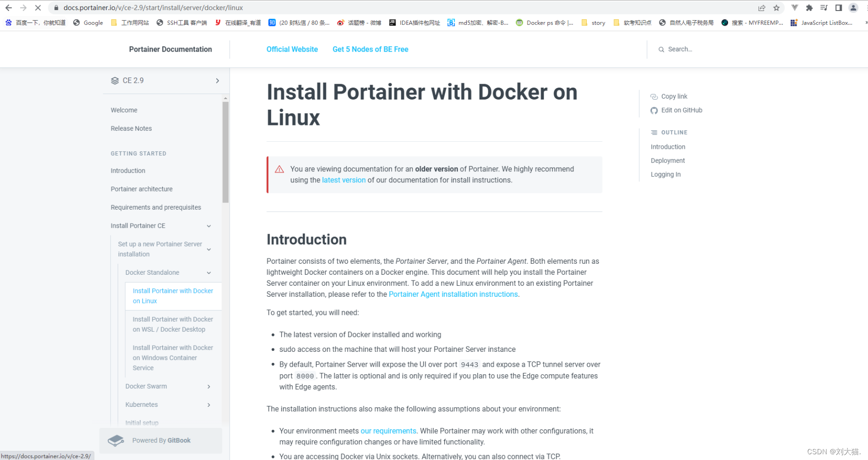Select Install Portainer with Docker on Linux

[x=173, y=296]
